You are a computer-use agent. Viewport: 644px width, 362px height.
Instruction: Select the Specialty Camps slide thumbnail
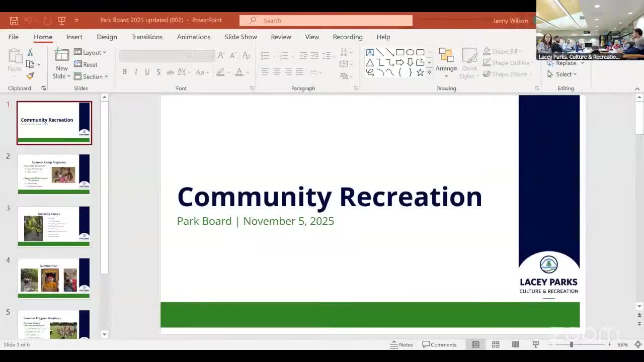pyautogui.click(x=54, y=226)
